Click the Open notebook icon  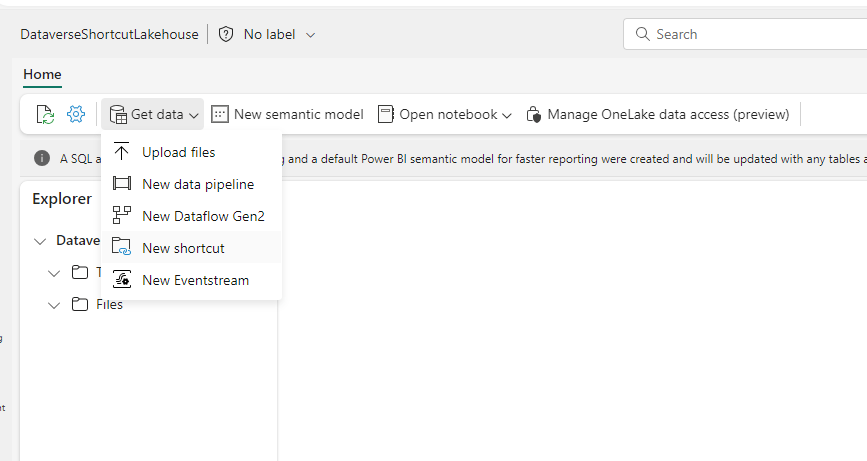(x=386, y=115)
